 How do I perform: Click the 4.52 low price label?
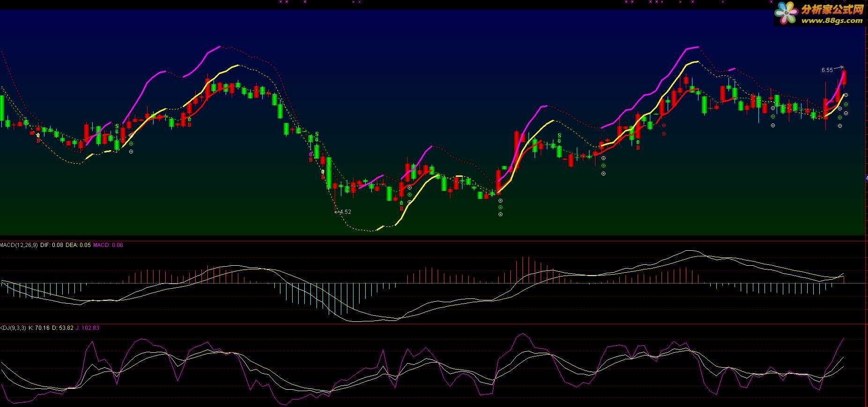[x=345, y=212]
